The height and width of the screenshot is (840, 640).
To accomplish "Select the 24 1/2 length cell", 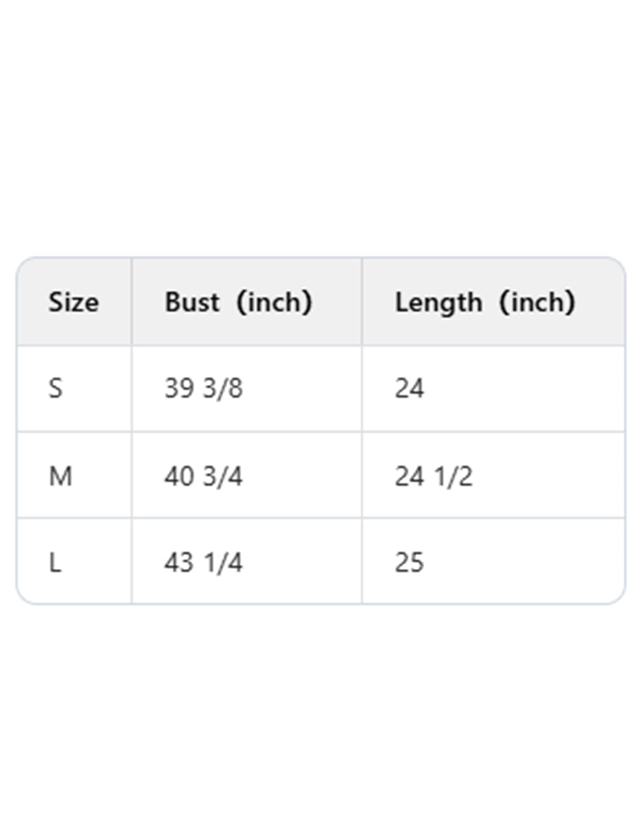I will point(434,476).
